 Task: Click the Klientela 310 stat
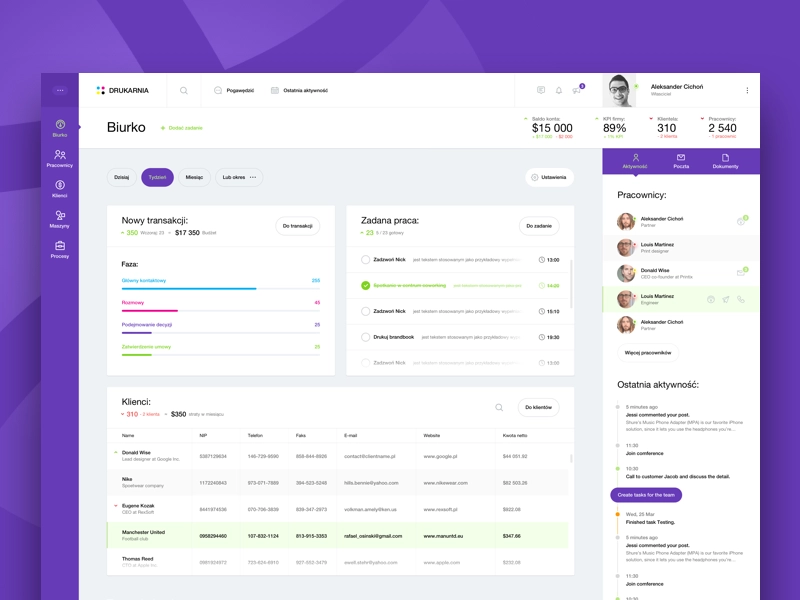click(x=666, y=128)
